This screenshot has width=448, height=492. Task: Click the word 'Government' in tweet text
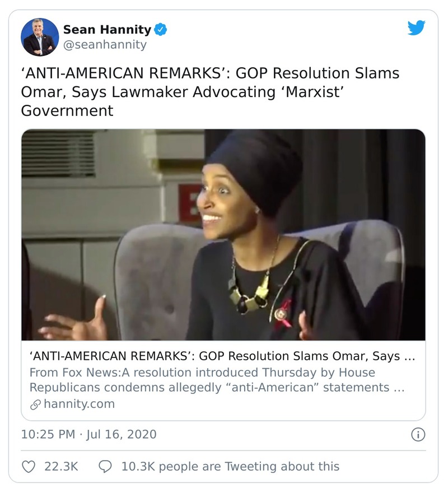tap(67, 110)
